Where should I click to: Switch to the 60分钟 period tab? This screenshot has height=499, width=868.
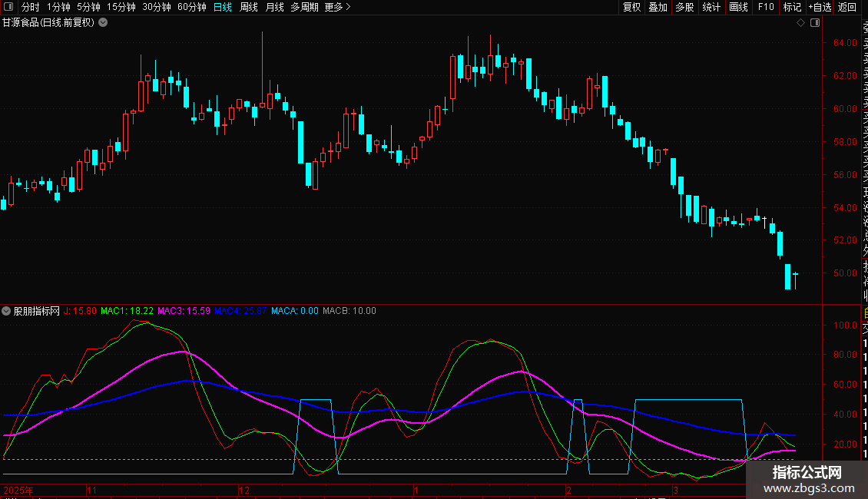click(191, 7)
